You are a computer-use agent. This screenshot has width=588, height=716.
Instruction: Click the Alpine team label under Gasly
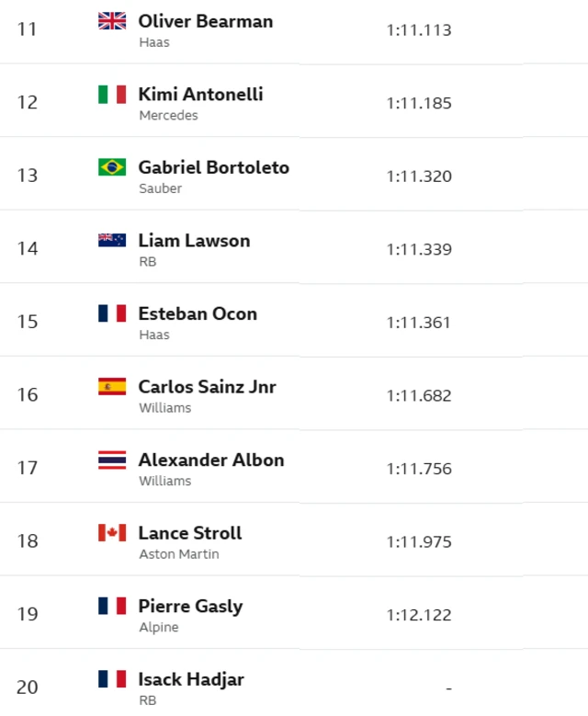click(x=158, y=628)
